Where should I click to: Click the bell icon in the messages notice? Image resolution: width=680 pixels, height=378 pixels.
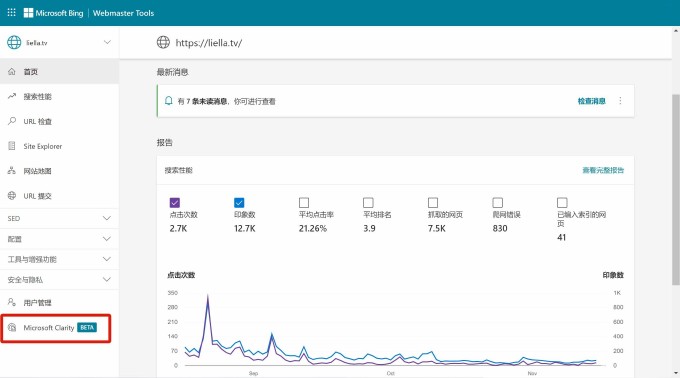coord(169,101)
